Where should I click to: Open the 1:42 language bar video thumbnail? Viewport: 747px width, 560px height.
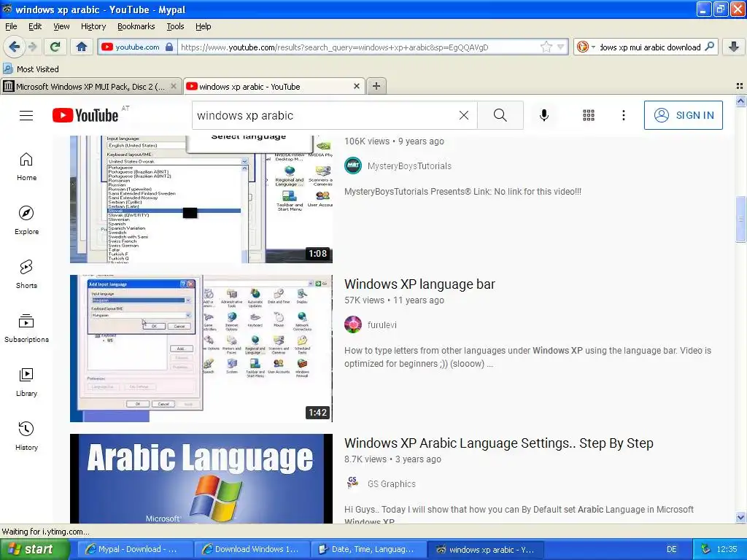pyautogui.click(x=201, y=348)
